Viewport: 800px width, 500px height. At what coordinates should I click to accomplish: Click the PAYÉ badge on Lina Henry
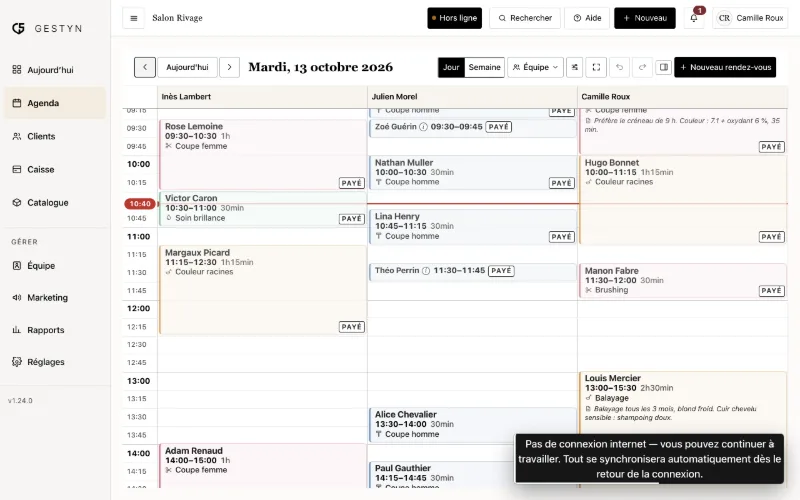pyautogui.click(x=561, y=237)
